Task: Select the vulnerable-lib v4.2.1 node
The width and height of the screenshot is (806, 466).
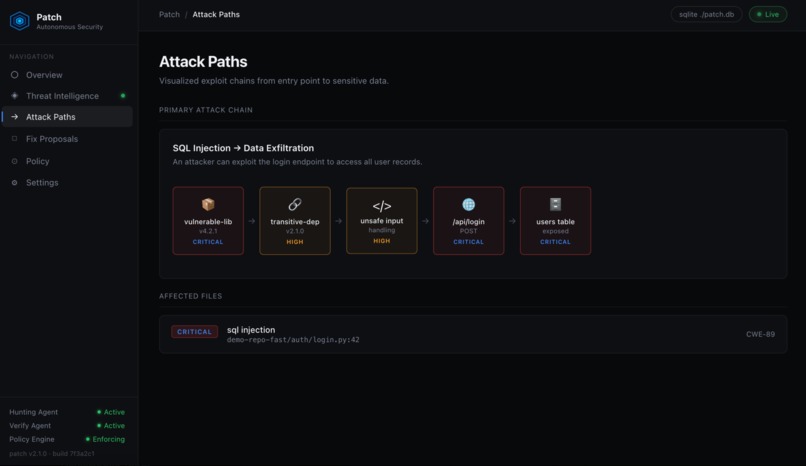Action: [208, 221]
